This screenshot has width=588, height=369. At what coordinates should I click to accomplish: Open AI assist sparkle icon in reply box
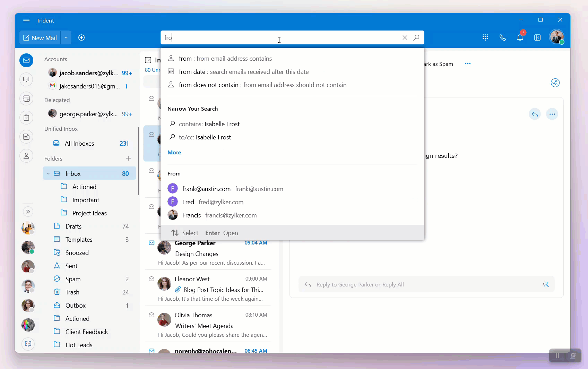546,284
